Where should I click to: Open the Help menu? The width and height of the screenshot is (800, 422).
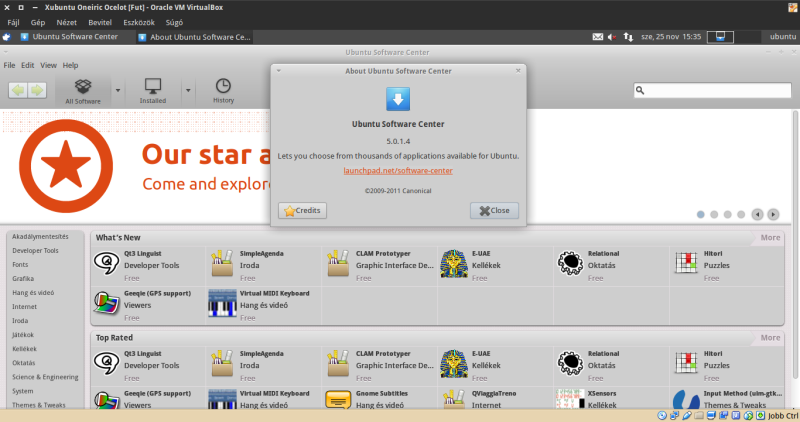(x=70, y=65)
